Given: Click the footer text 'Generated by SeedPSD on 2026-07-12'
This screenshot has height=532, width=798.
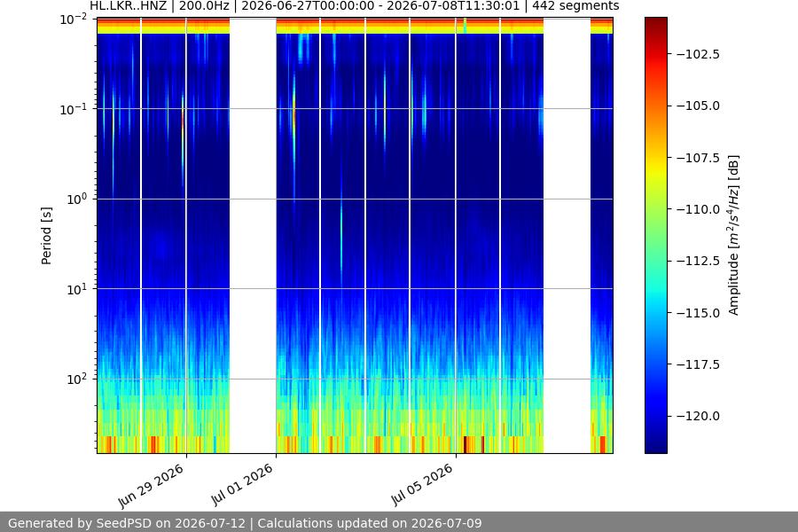Looking at the screenshot, I should click(127, 523).
